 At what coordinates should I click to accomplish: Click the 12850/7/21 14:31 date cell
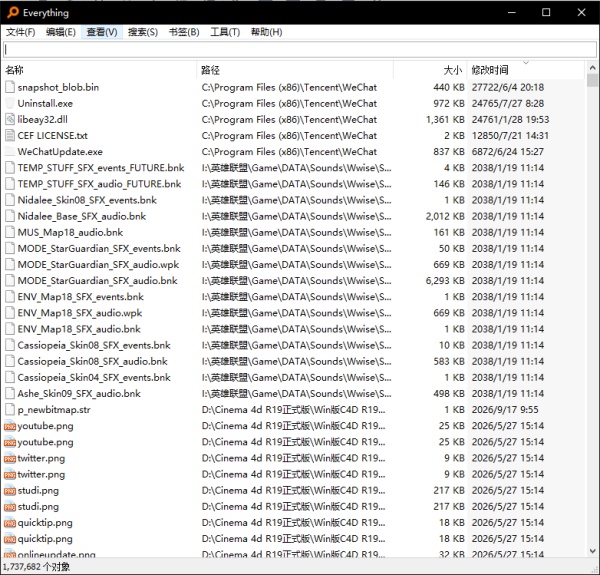510,135
